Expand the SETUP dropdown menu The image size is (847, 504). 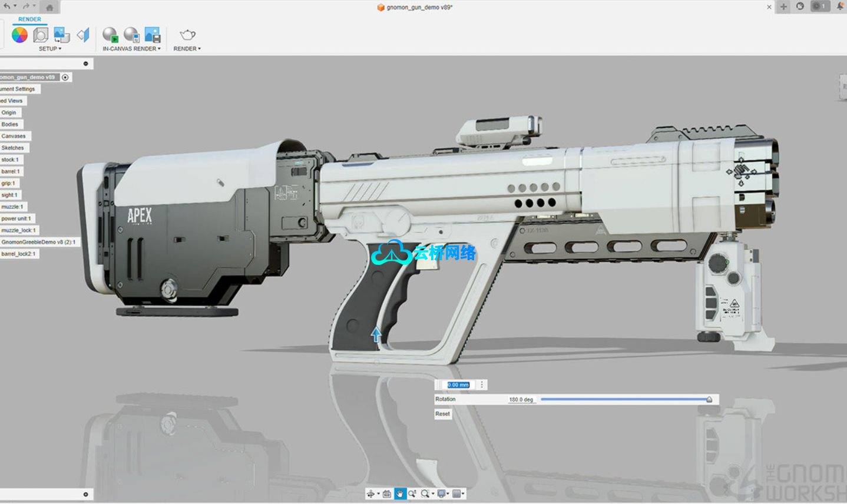50,49
